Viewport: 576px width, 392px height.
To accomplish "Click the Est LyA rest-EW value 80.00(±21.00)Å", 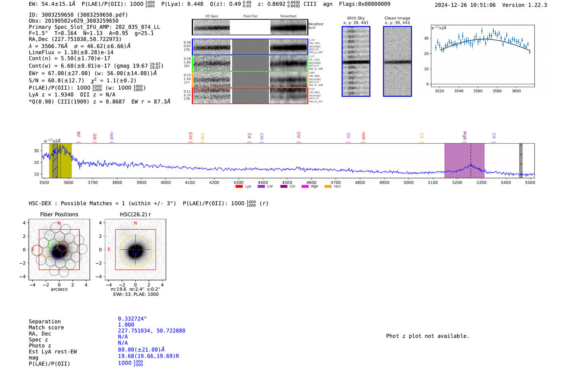I will click(x=141, y=350).
